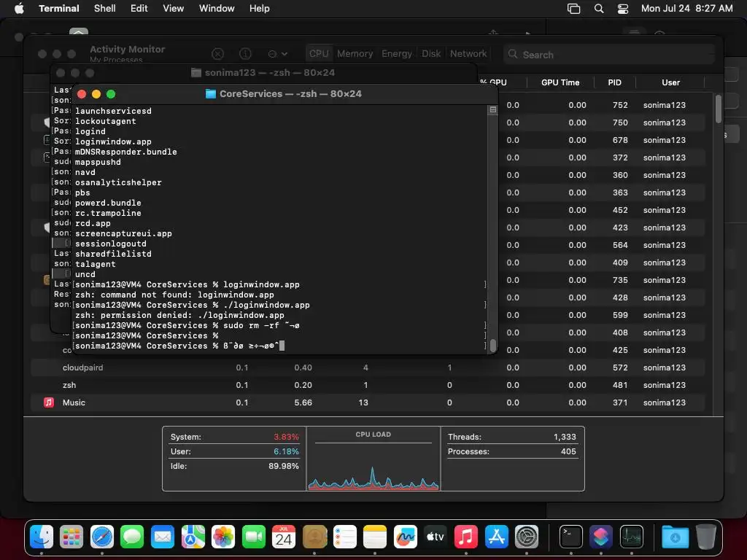The height and width of the screenshot is (560, 747).
Task: Open FaceTime from the Dock
Action: [x=253, y=537]
